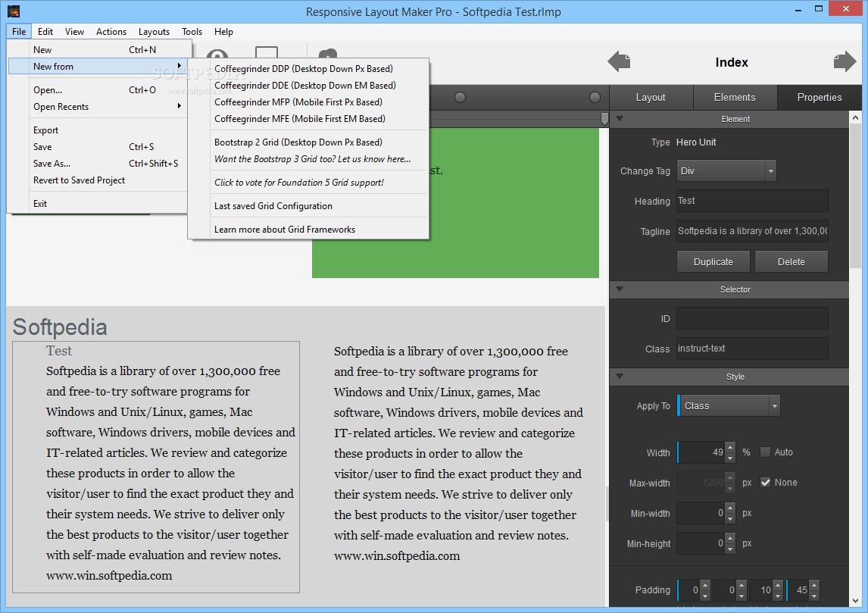Increase the first Padding value

(704, 585)
